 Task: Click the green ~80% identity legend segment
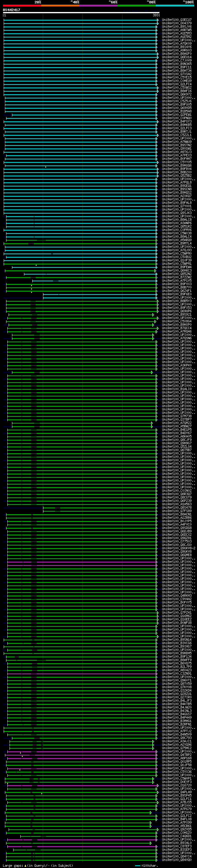click(x=137, y=6)
